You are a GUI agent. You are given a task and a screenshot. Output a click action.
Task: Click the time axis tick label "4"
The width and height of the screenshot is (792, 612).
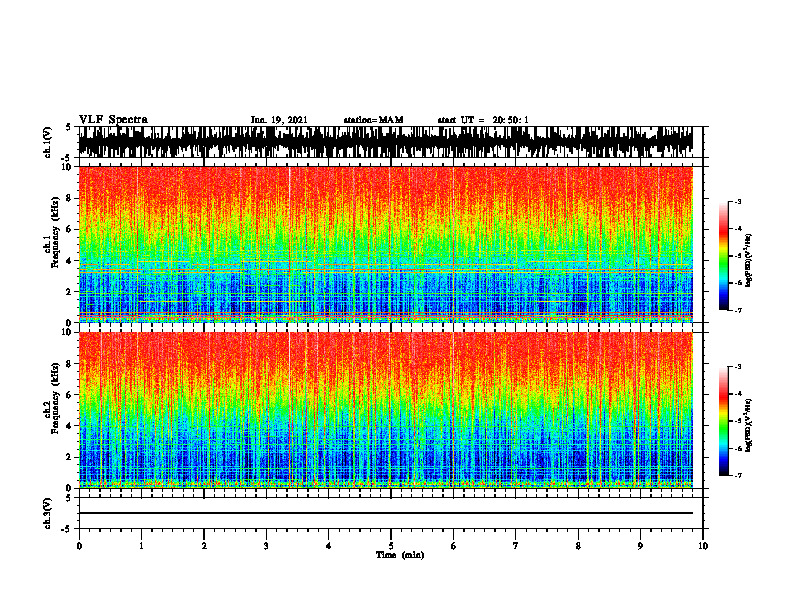(x=329, y=546)
